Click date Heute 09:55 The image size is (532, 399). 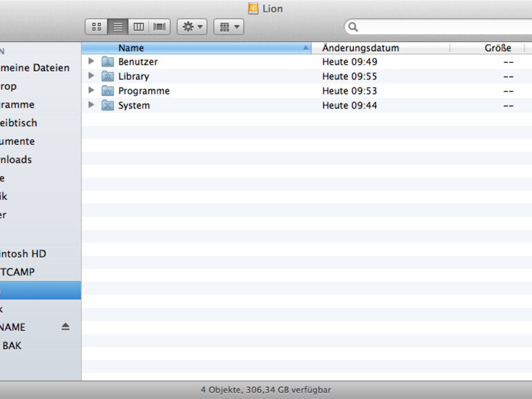[350, 76]
